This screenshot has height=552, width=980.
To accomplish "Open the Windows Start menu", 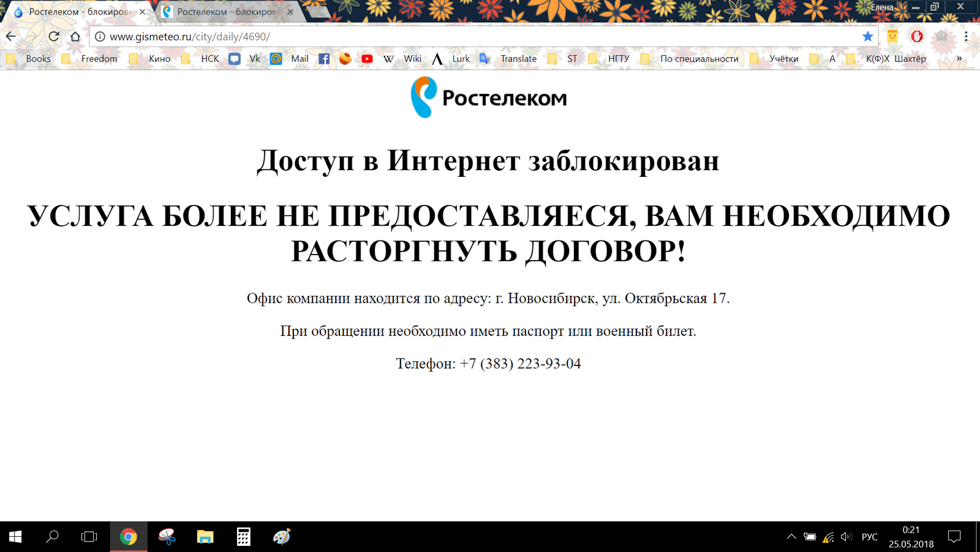I will point(15,537).
